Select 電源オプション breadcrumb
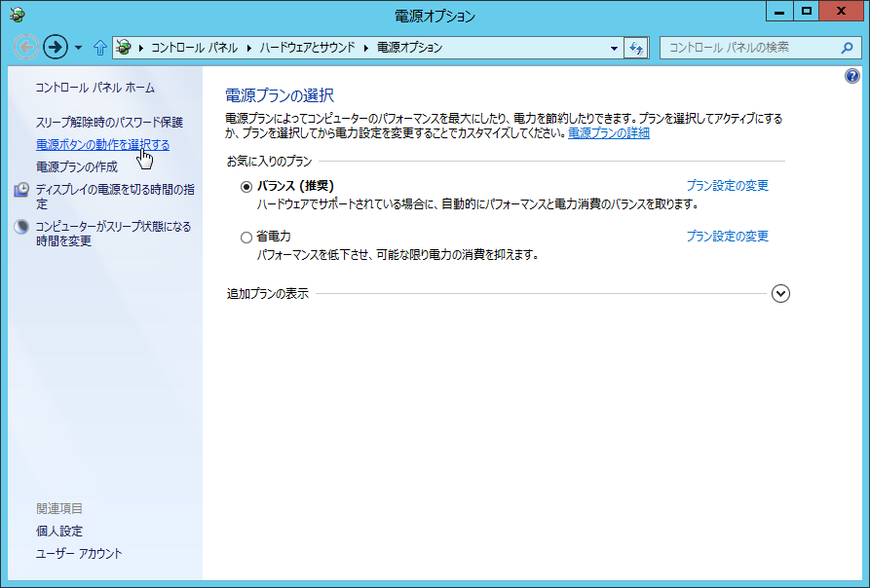This screenshot has width=870, height=588. coord(409,48)
